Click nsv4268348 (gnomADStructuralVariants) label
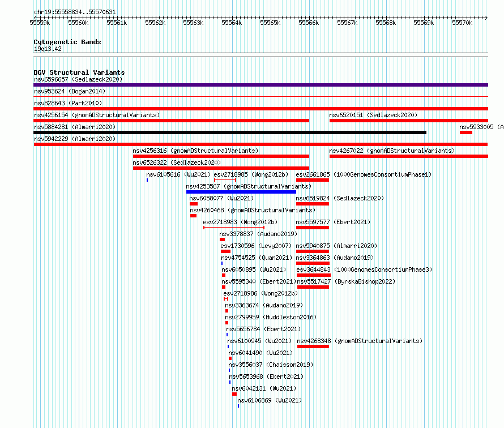This screenshot has height=428, width=504. point(360,341)
